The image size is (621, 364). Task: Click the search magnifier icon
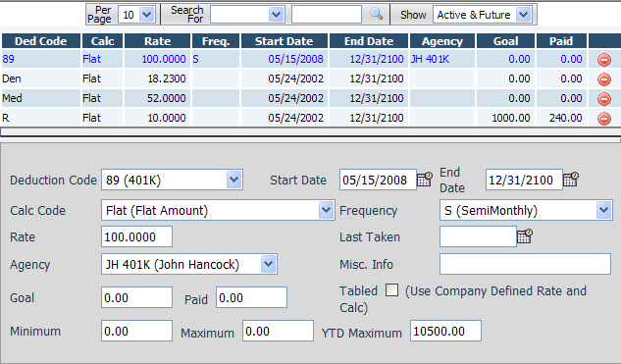[x=376, y=14]
